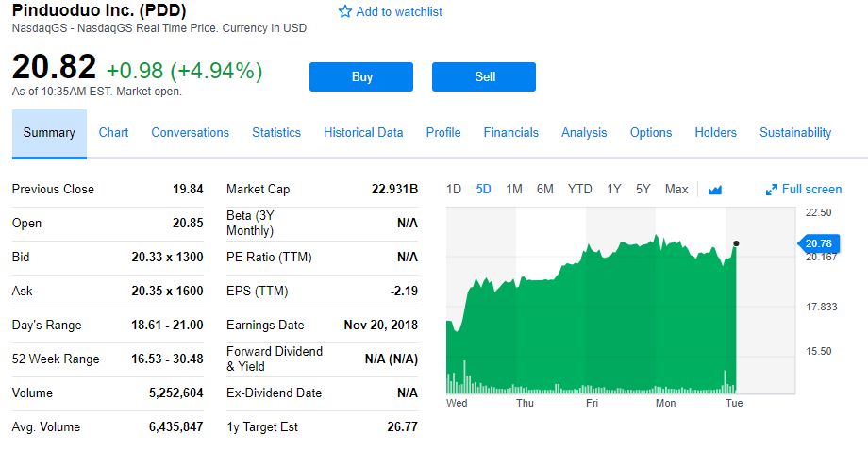Go to the Historical Data tab
Image resolution: width=868 pixels, height=451 pixels.
point(363,133)
